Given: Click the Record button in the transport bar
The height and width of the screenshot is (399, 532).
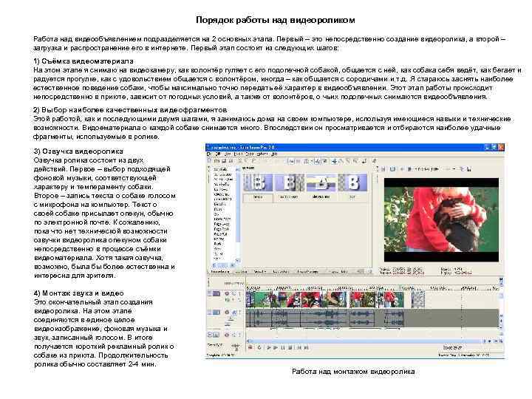Looking at the screenshot, I should point(250,347).
